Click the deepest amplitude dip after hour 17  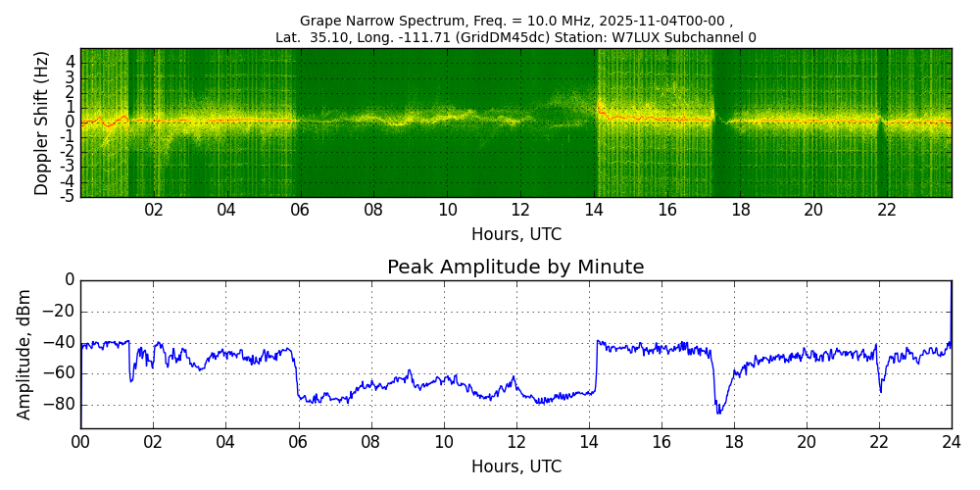[718, 412]
